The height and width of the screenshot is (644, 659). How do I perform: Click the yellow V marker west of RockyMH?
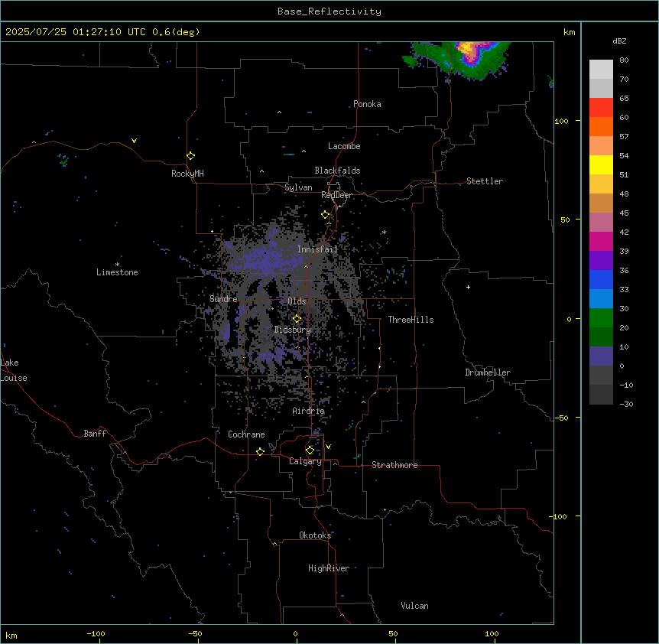tap(134, 141)
